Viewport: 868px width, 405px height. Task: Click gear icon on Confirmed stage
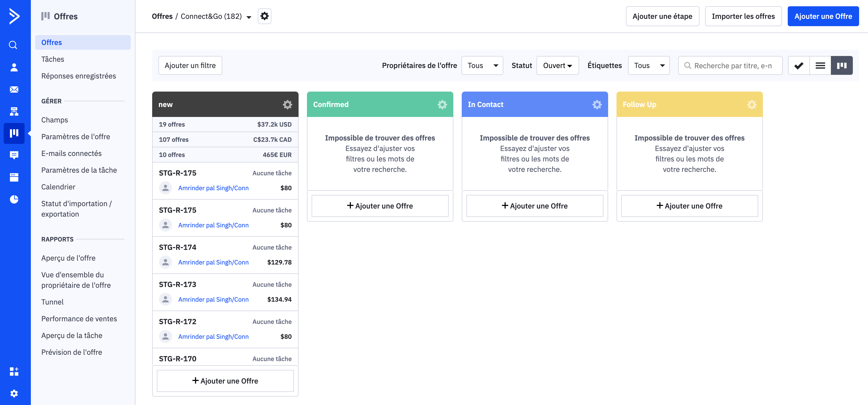(442, 105)
